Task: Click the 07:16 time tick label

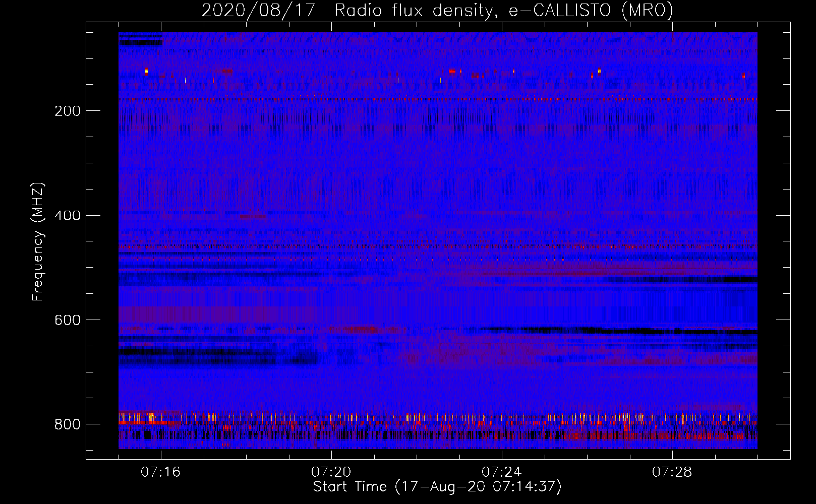Action: point(161,472)
